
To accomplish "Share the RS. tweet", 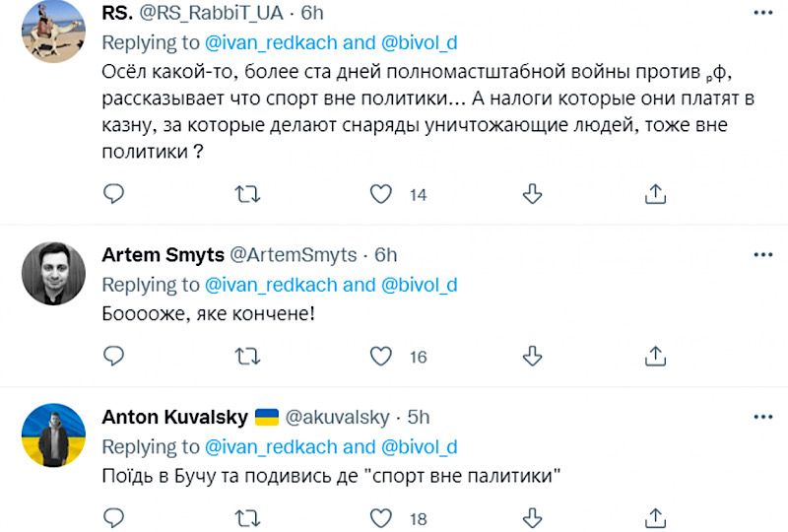I will (x=656, y=194).
